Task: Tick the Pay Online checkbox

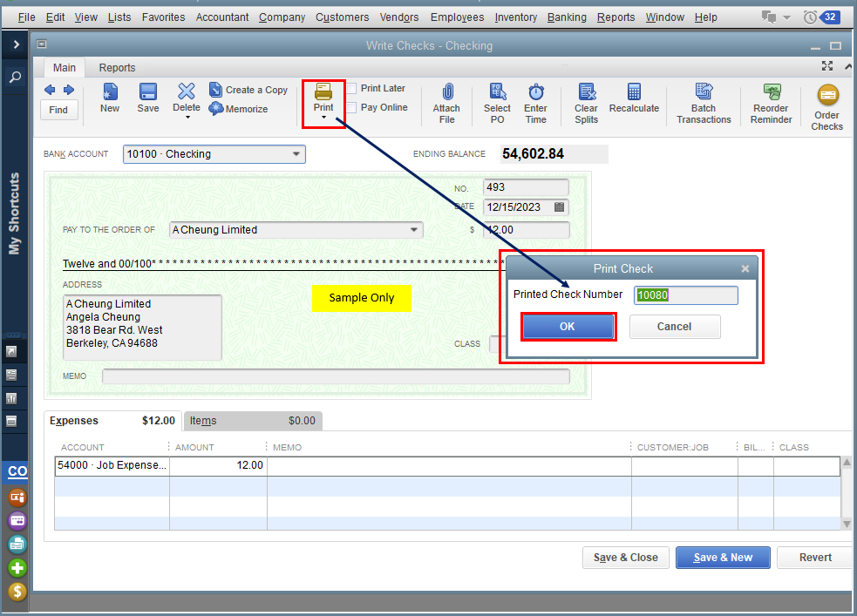Action: pos(351,108)
